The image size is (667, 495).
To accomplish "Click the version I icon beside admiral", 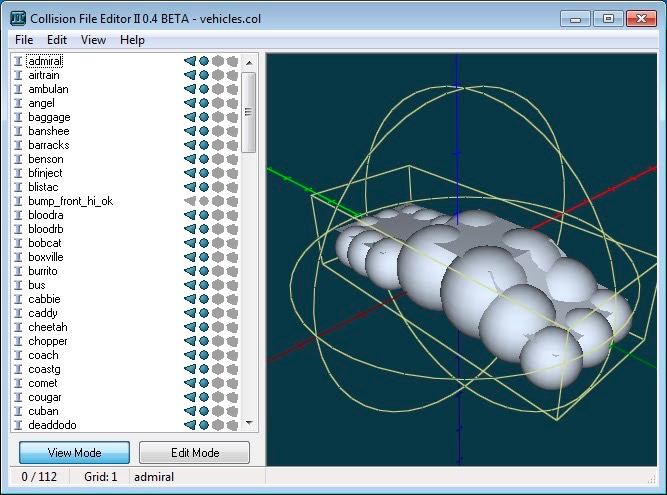I will (x=18, y=61).
